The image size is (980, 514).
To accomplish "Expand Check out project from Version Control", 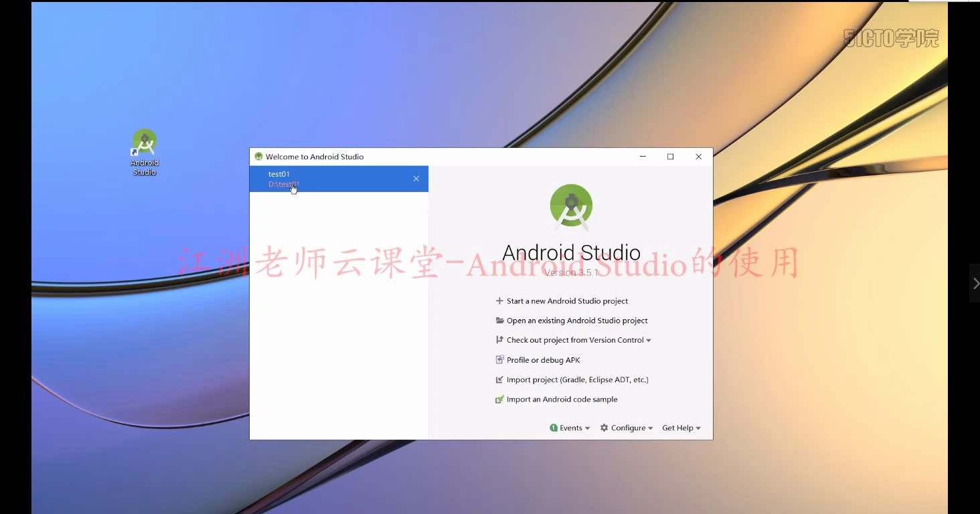I will pyautogui.click(x=579, y=340).
